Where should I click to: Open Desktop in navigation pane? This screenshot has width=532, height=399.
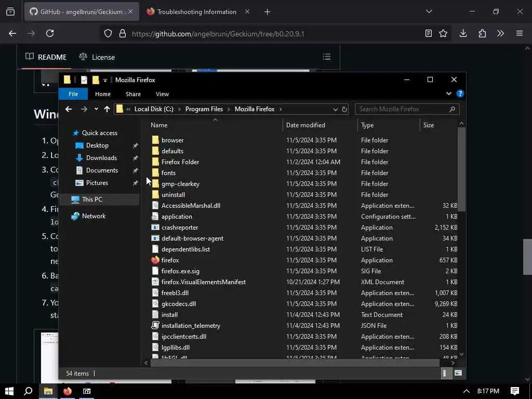click(x=97, y=145)
